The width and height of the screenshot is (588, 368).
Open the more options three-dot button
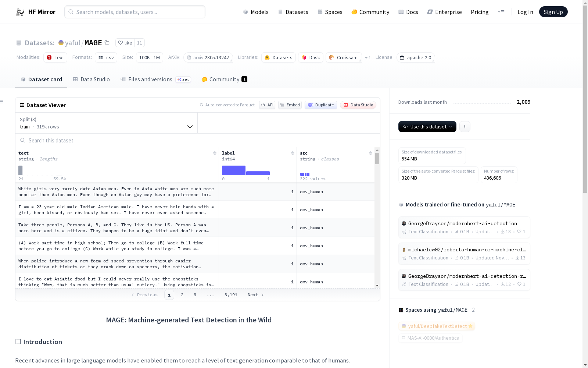click(x=465, y=127)
